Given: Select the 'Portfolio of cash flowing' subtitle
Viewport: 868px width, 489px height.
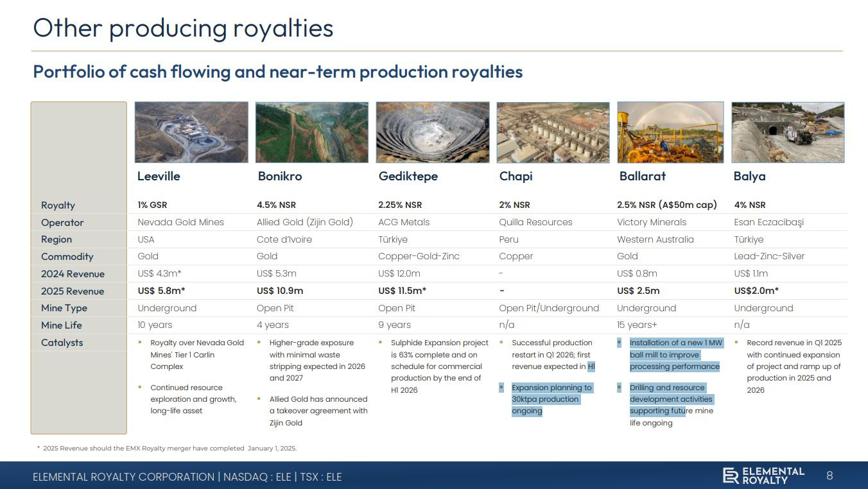Looking at the screenshot, I should tap(278, 72).
